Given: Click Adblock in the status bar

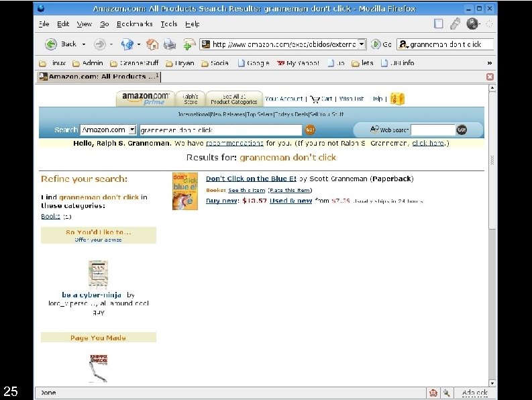Looking at the screenshot, I should [x=474, y=393].
